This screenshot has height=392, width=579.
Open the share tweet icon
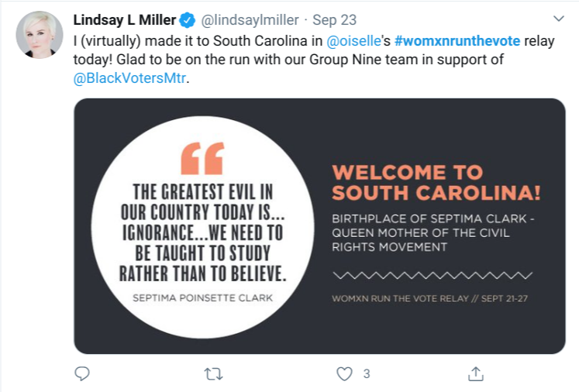click(x=476, y=373)
